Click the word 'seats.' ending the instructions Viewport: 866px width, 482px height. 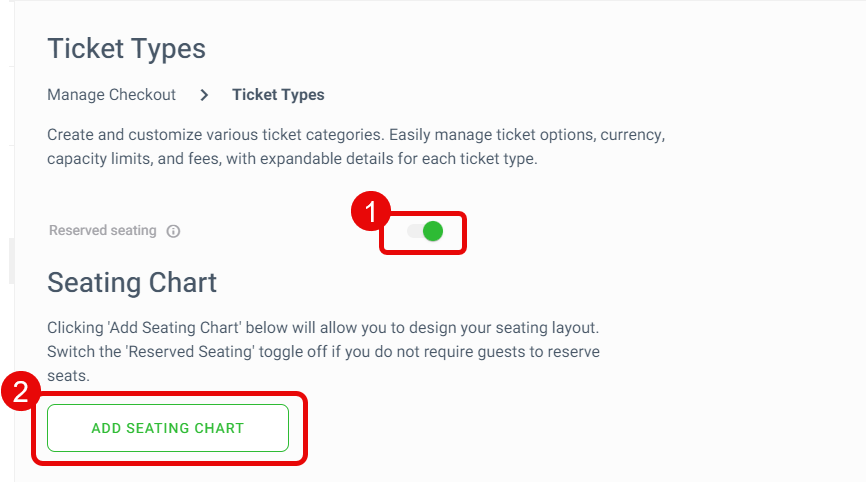point(68,376)
